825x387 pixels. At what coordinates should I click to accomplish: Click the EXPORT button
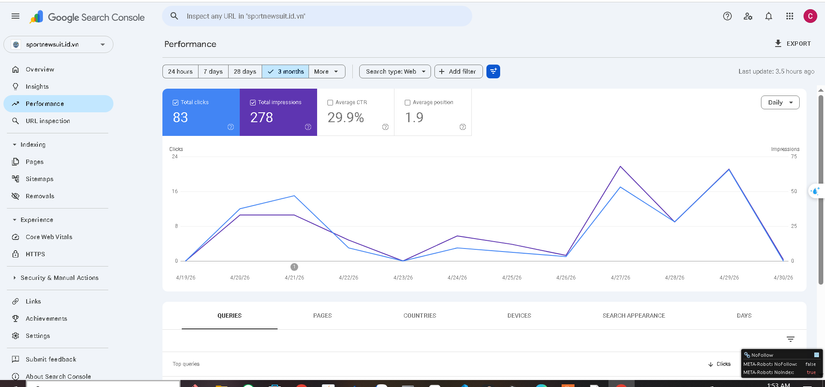[792, 44]
